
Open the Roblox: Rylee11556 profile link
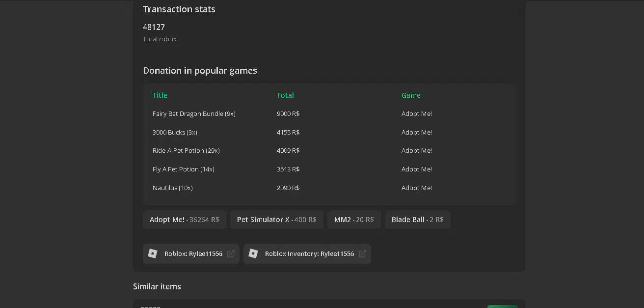191,254
